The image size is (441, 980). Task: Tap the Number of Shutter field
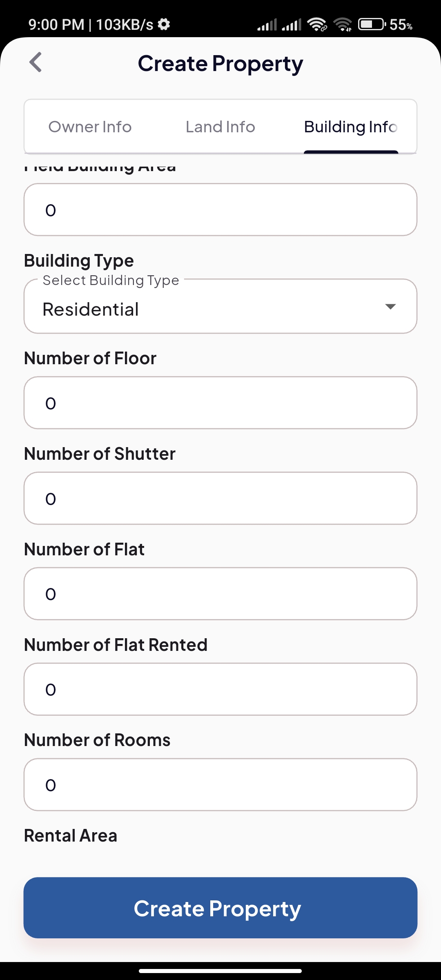tap(220, 499)
